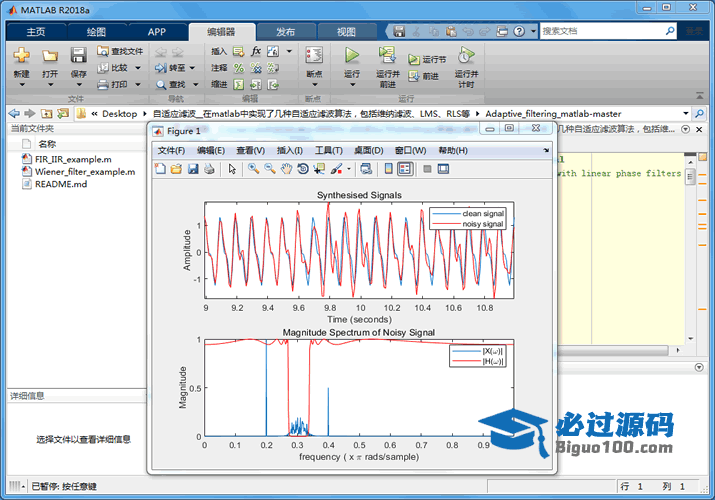Click Adaptive_filtering_matlab-master in path bar
This screenshot has width=715, height=500.
click(x=553, y=113)
